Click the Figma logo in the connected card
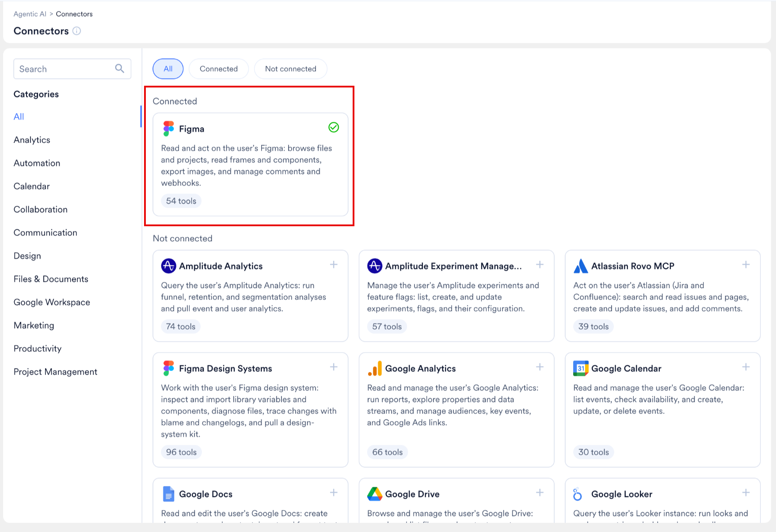Screen dimensions: 776x532 pos(168,129)
